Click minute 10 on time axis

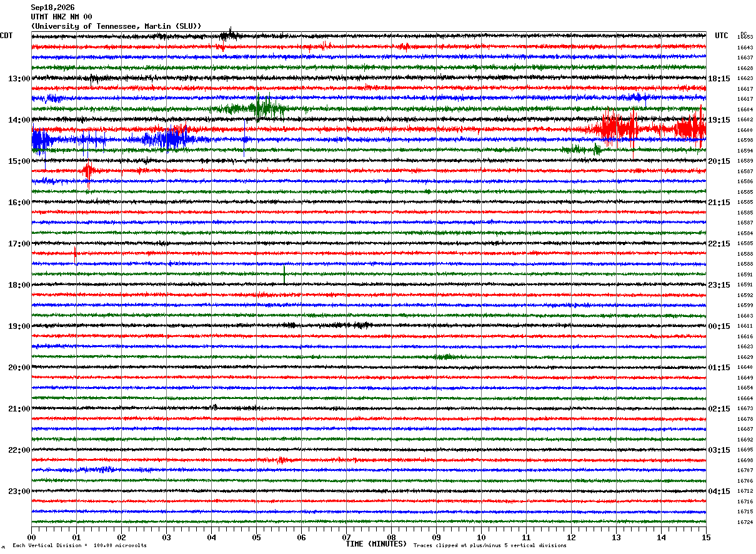coord(481,538)
